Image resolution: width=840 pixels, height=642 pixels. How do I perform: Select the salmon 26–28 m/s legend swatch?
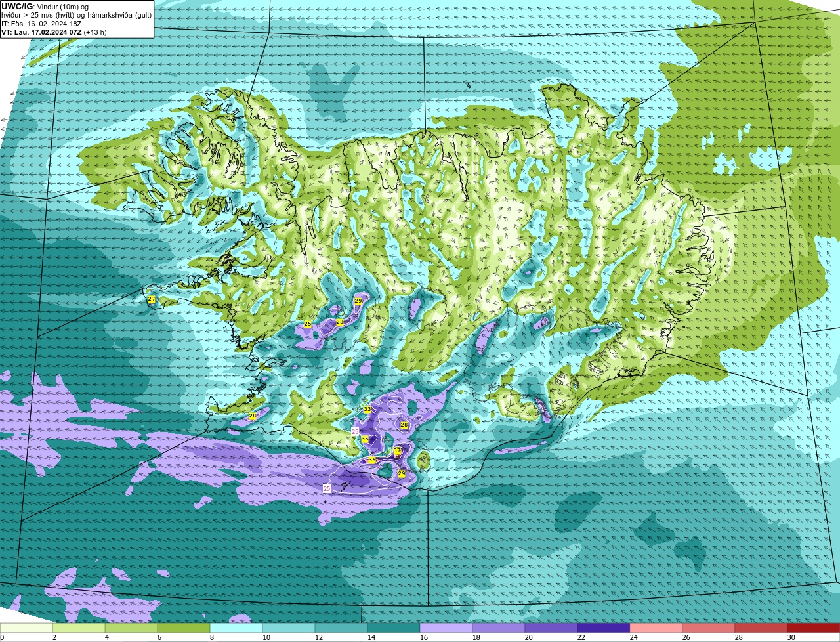pyautogui.click(x=709, y=628)
